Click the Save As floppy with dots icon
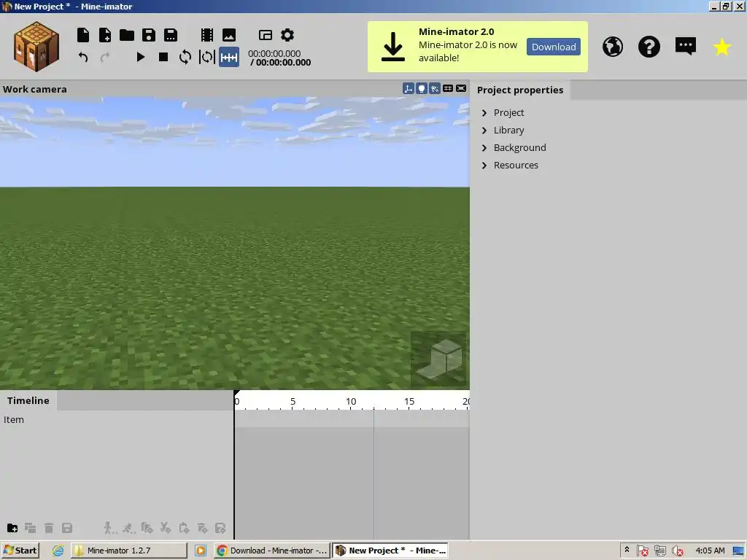Image resolution: width=747 pixels, height=560 pixels. pyautogui.click(x=171, y=35)
